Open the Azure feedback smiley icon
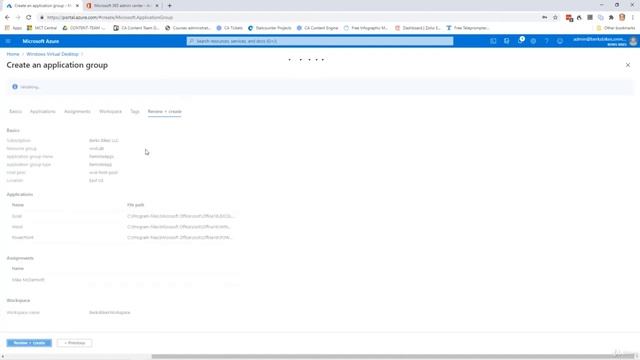The image size is (640, 360). (x=560, y=41)
